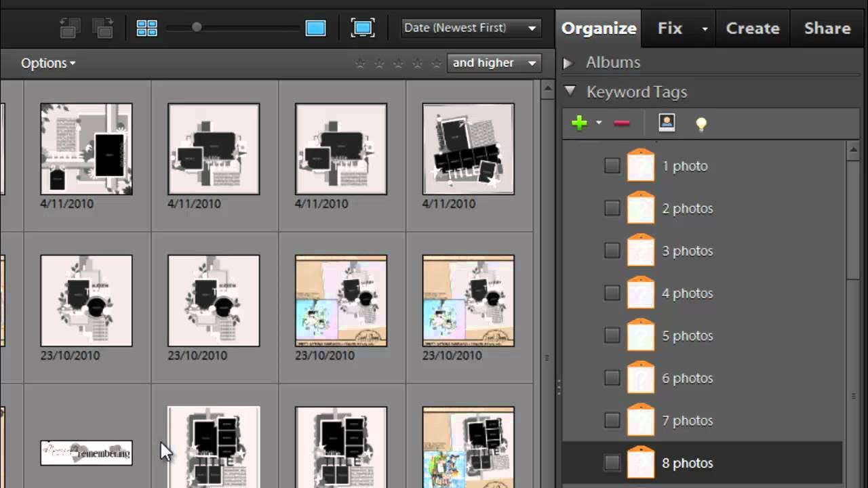Open the 'and higher' rating dropdown
Viewport: 868px width, 488px height.
(494, 63)
